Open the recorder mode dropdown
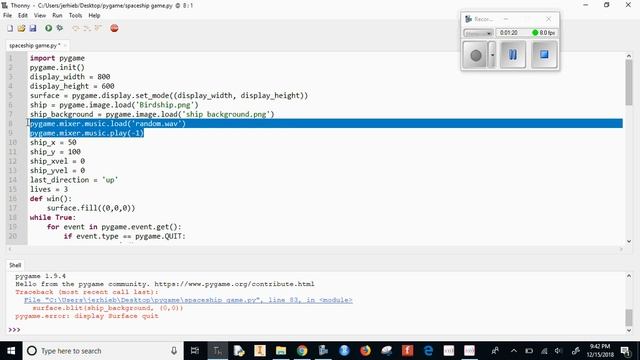This screenshot has width=640, height=360. click(x=478, y=33)
